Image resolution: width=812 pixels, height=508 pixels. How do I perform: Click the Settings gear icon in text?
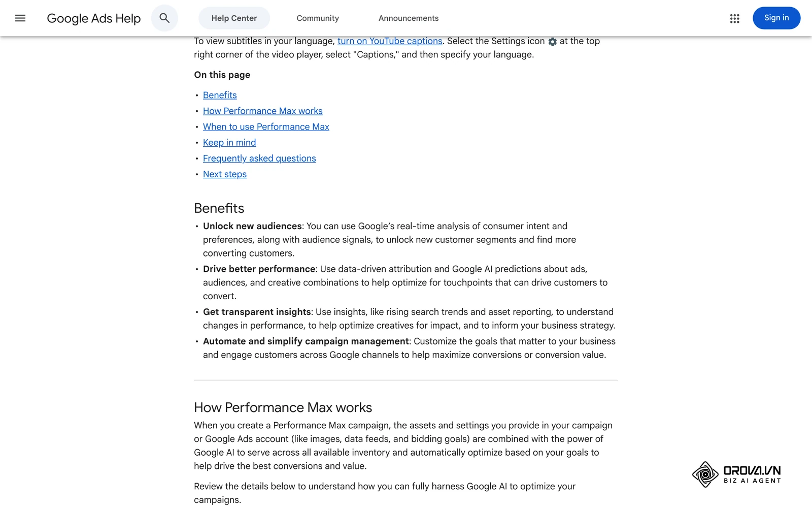pyautogui.click(x=552, y=42)
